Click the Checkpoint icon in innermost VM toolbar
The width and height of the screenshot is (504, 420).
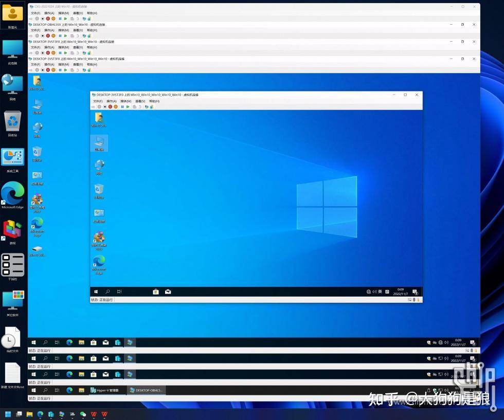click(x=135, y=107)
